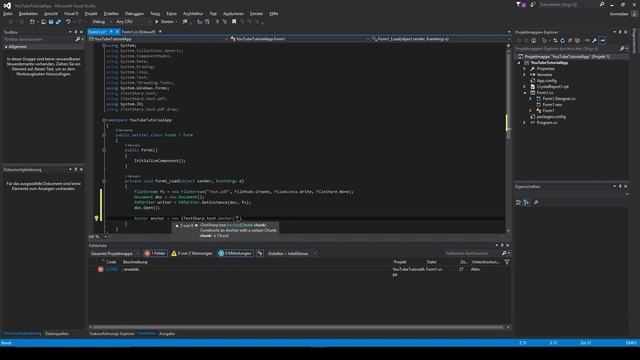Image resolution: width=640 pixels, height=360 pixels.
Task: Close the Form1.cs editor tab
Action: (117, 31)
